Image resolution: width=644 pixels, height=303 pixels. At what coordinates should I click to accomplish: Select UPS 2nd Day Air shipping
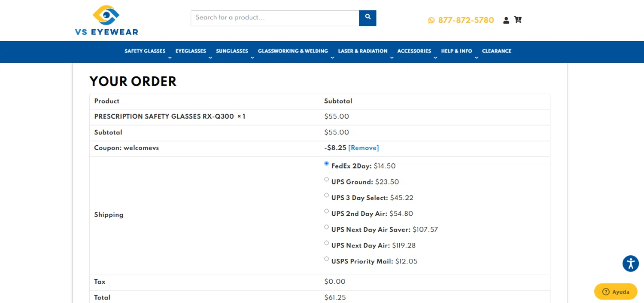[x=327, y=211]
